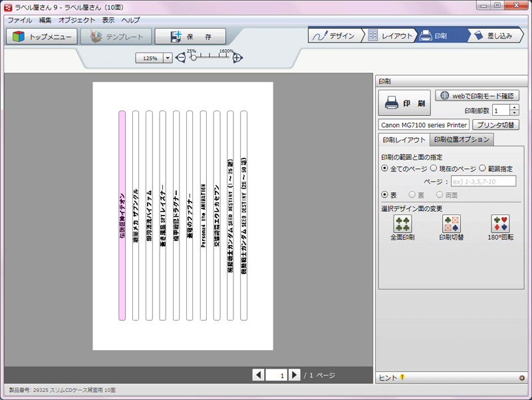The width and height of the screenshot is (532, 400).
Task: Click the テンプレート template button
Action: coord(116,37)
